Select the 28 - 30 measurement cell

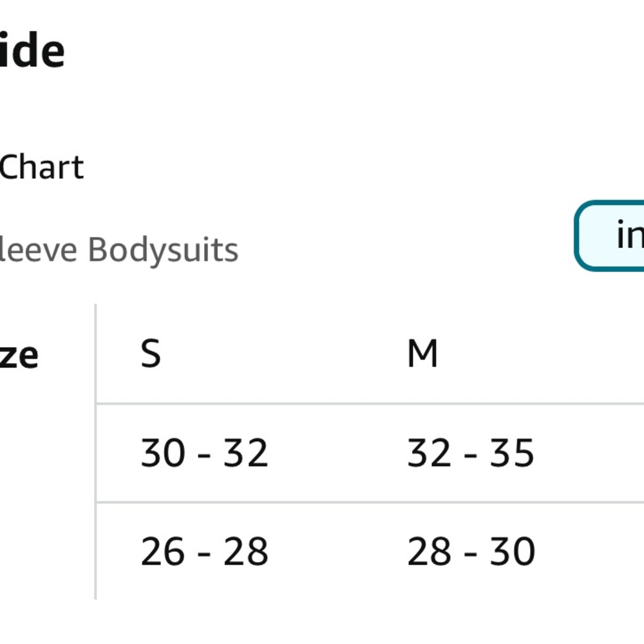(x=471, y=551)
